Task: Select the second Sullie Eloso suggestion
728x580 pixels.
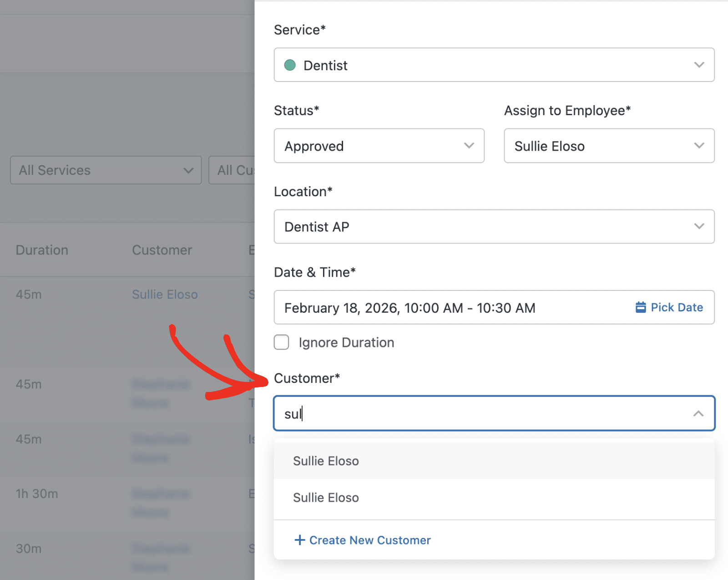Action: pyautogui.click(x=325, y=497)
